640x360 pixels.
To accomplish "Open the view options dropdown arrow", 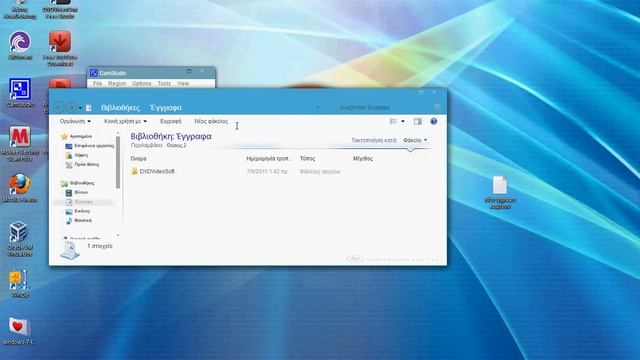I will pos(403,121).
